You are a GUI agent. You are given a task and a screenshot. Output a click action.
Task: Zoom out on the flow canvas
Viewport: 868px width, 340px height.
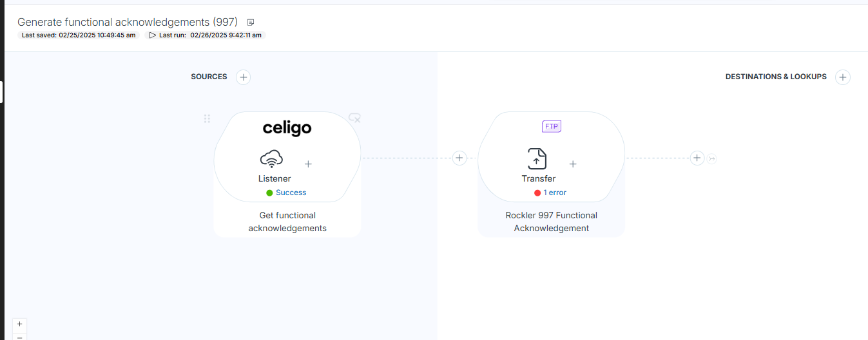click(x=19, y=337)
